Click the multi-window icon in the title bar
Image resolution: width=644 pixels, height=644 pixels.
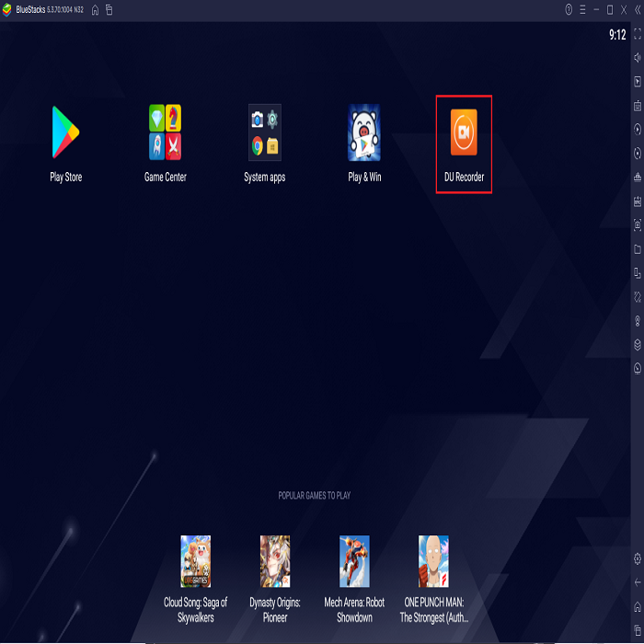pyautogui.click(x=109, y=10)
